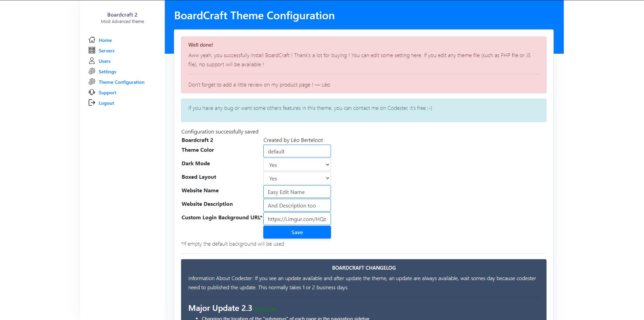Focus the Theme Color input field
This screenshot has width=644, height=320.
297,151
